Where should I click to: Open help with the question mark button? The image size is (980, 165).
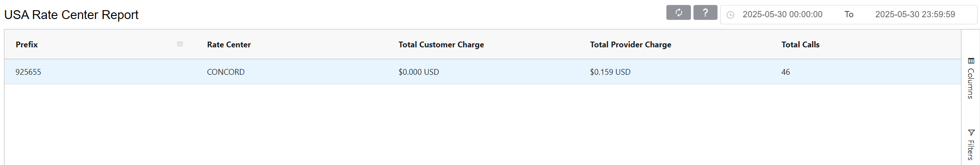[x=705, y=13]
